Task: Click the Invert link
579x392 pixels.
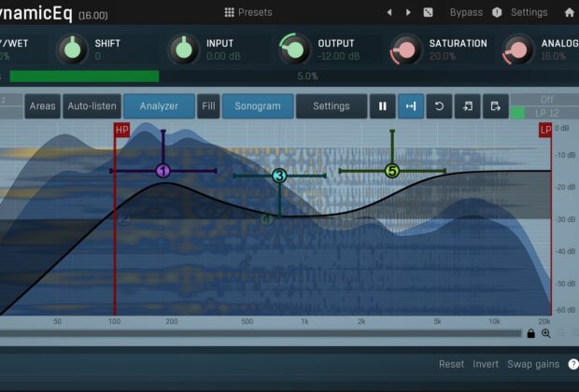Action: coord(486,364)
